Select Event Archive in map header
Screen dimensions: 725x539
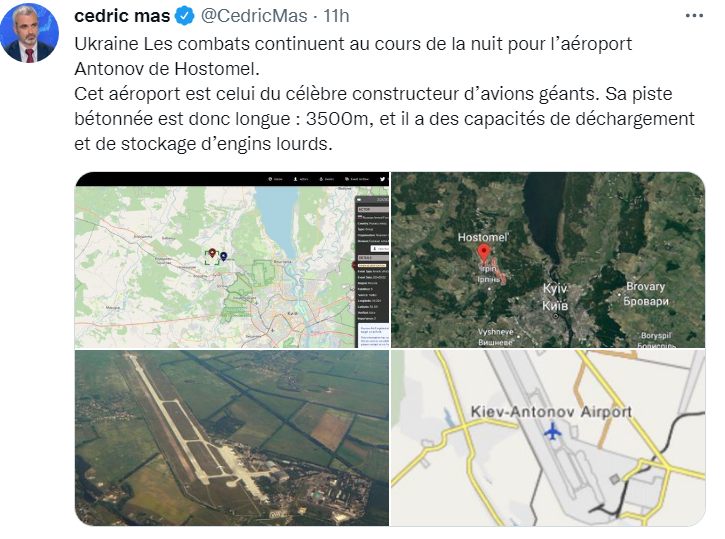[355, 178]
